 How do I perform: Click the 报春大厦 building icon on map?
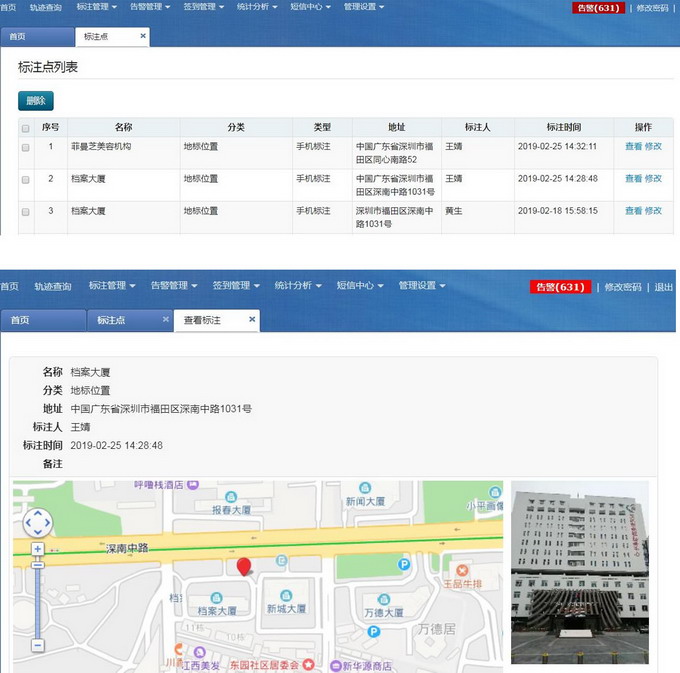pos(231,496)
